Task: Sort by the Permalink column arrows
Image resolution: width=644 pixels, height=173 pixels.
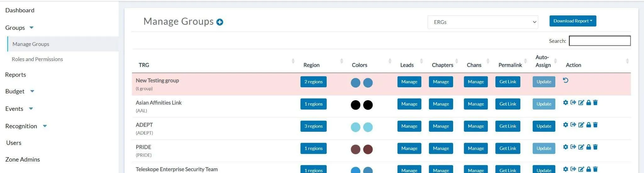Action: click(525, 61)
